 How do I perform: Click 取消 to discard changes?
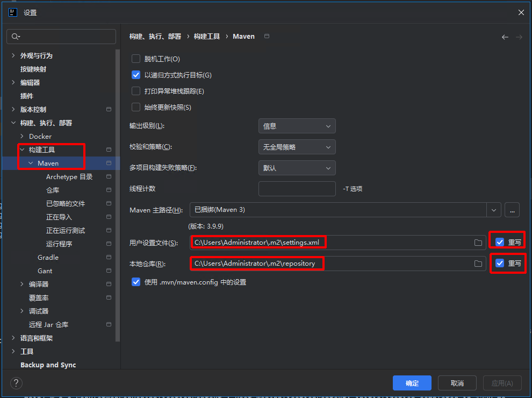pyautogui.click(x=457, y=383)
